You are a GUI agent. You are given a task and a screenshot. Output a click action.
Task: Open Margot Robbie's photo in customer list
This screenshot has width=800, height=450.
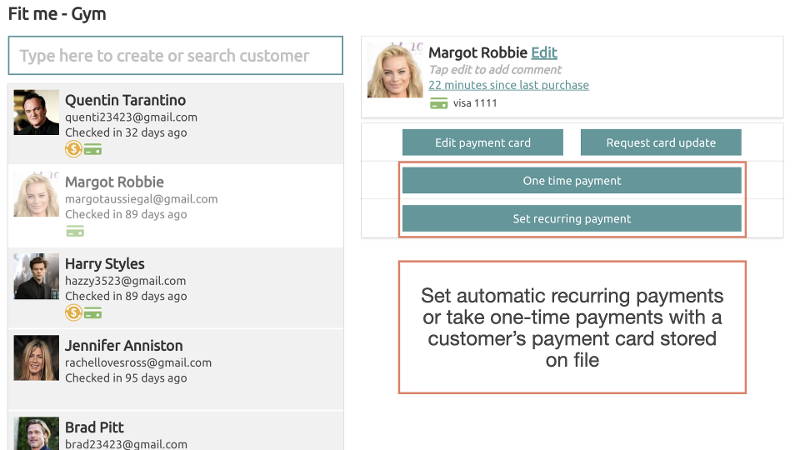[36, 194]
